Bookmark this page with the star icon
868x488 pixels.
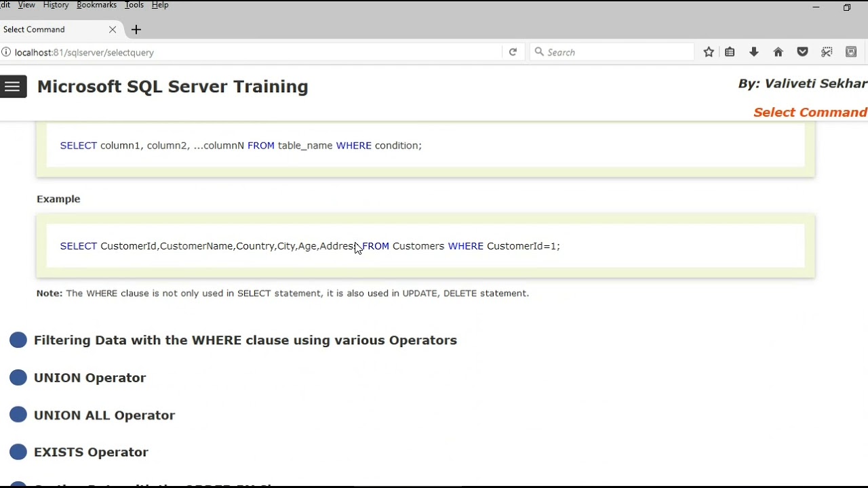tap(709, 52)
